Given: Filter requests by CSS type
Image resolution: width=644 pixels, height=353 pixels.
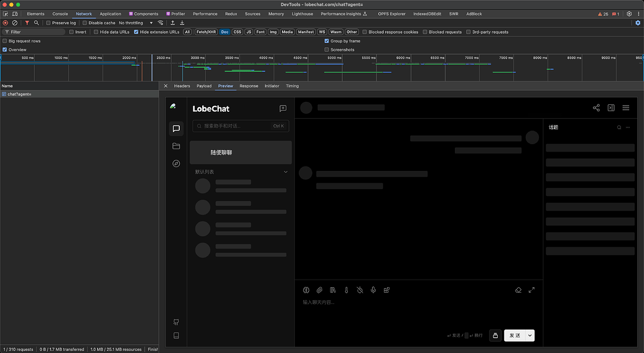Looking at the screenshot, I should click(238, 32).
